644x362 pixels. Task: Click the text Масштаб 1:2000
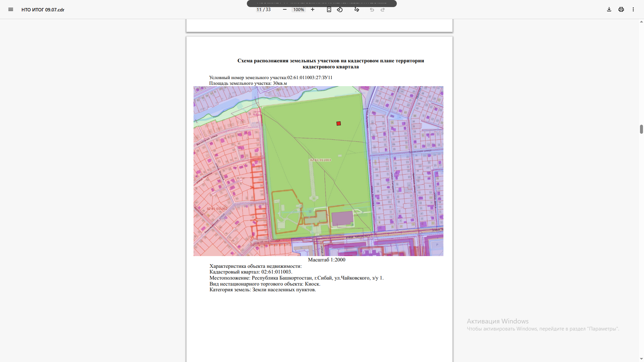click(327, 260)
